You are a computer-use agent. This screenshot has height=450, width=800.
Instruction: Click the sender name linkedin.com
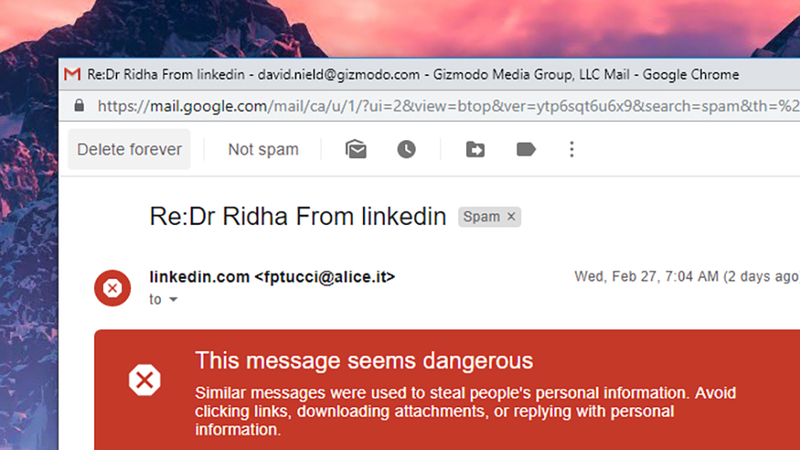click(x=199, y=277)
